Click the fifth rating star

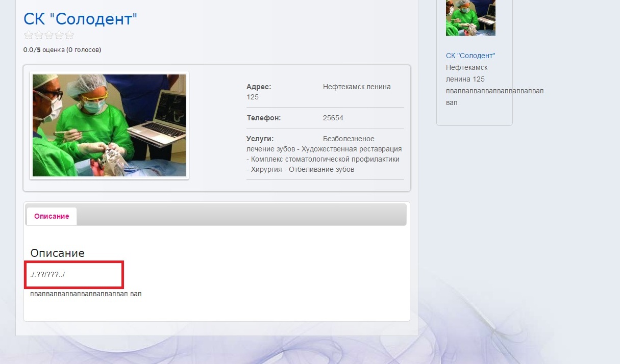pos(69,36)
